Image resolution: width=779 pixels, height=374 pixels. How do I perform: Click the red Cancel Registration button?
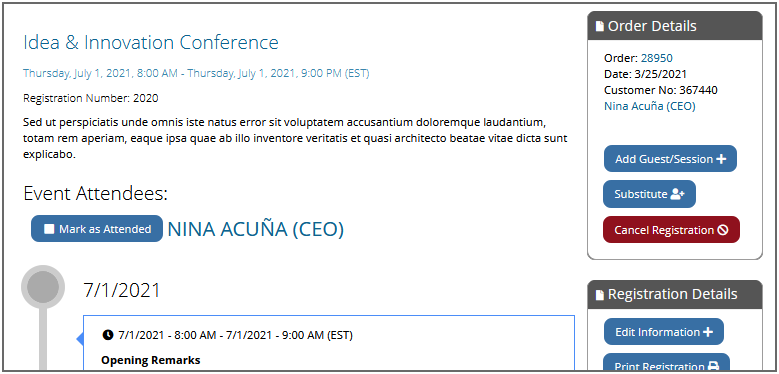point(671,230)
